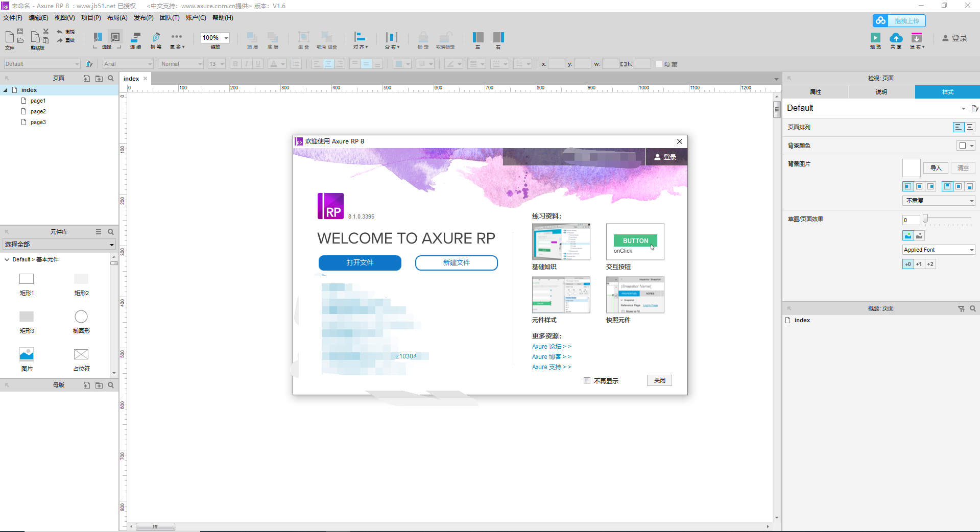Viewport: 980px width, 532px height.
Task: Toggle the 隐藏 hidden checkbox
Action: tap(659, 64)
